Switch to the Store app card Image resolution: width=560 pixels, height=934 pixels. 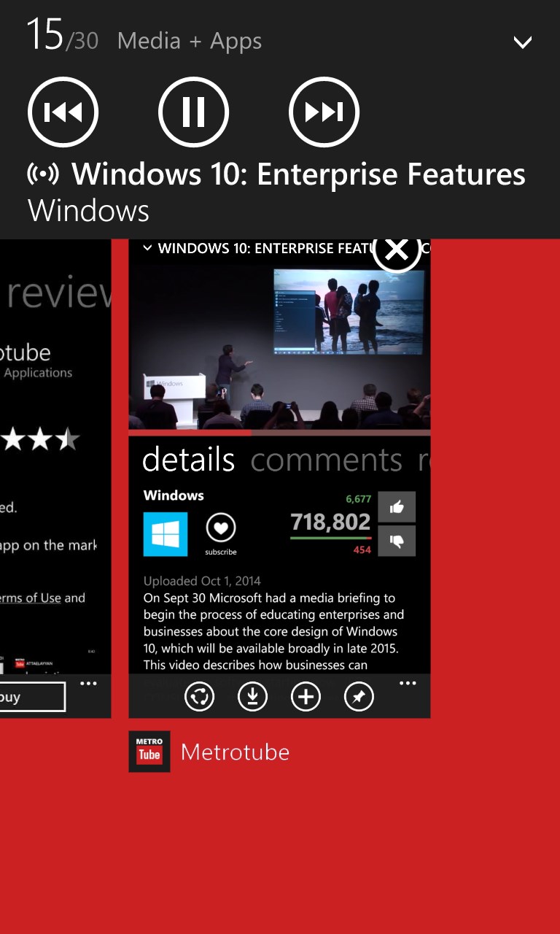coord(55,478)
